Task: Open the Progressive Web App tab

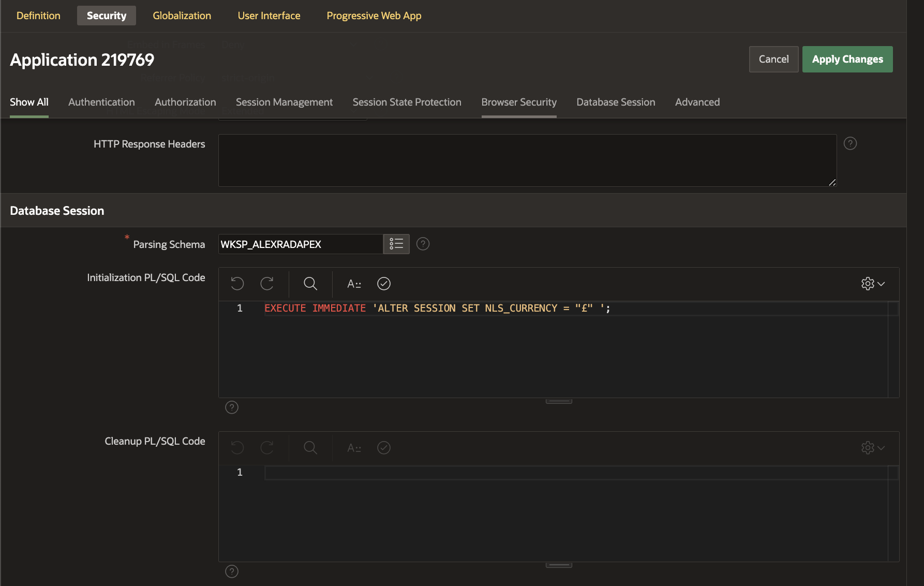Action: pyautogui.click(x=374, y=16)
